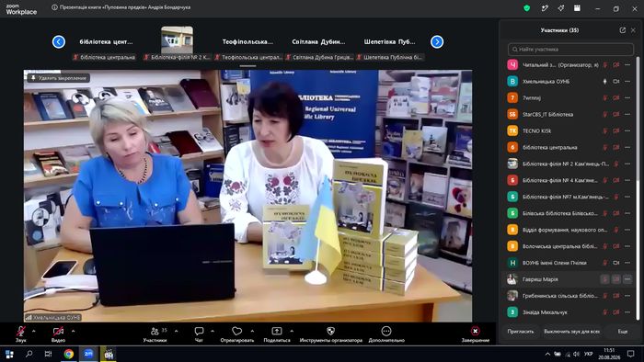Open the encryption shield info icon
The width and height of the screenshot is (644, 362).
526,7
